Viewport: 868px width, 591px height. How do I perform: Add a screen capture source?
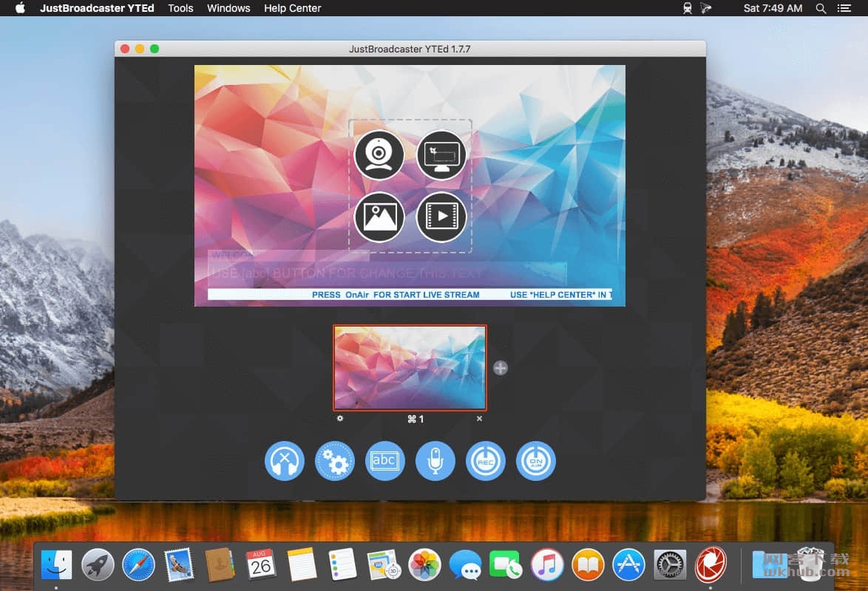(x=441, y=155)
